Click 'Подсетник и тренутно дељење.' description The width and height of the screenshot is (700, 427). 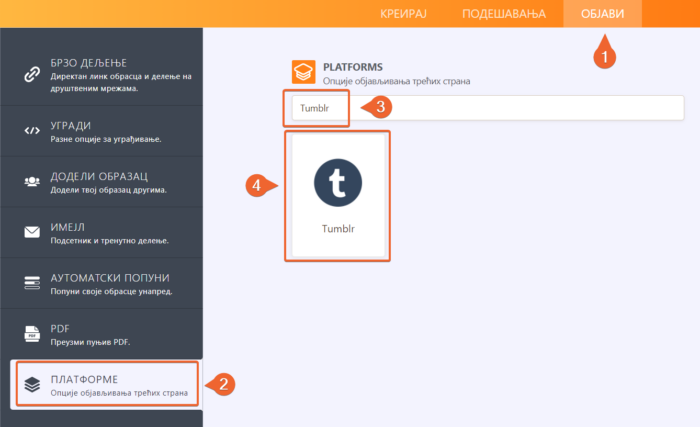[x=109, y=241]
